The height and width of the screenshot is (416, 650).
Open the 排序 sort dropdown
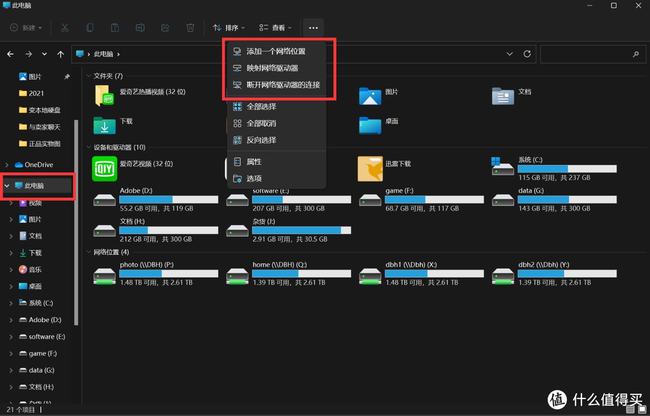pyautogui.click(x=228, y=27)
